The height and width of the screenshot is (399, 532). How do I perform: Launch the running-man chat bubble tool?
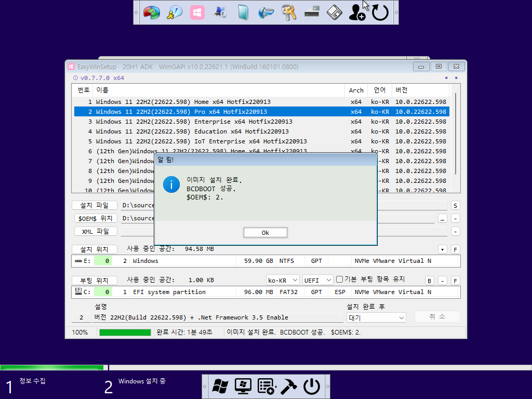coord(175,13)
